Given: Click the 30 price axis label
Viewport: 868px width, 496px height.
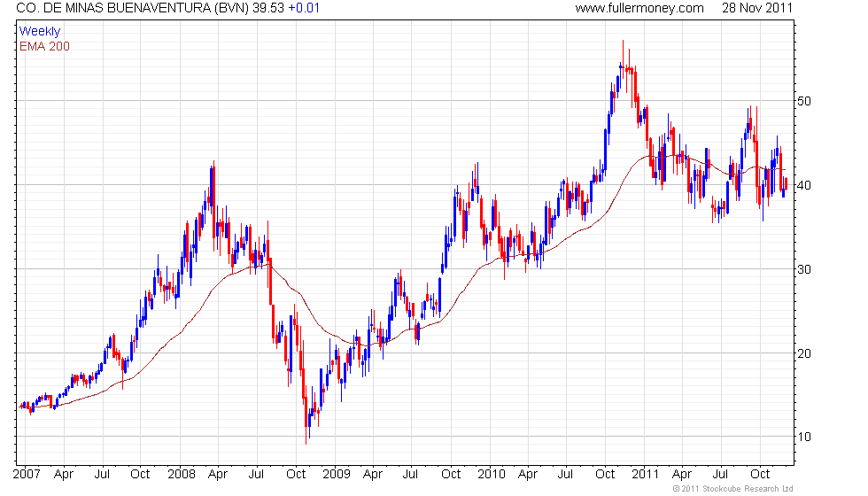Looking at the screenshot, I should (x=804, y=269).
